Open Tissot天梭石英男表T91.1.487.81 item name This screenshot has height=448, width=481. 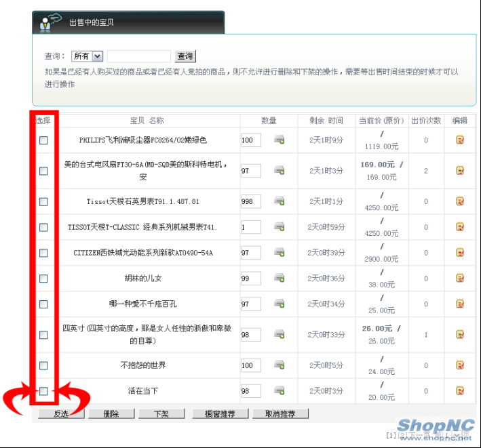click(x=143, y=201)
